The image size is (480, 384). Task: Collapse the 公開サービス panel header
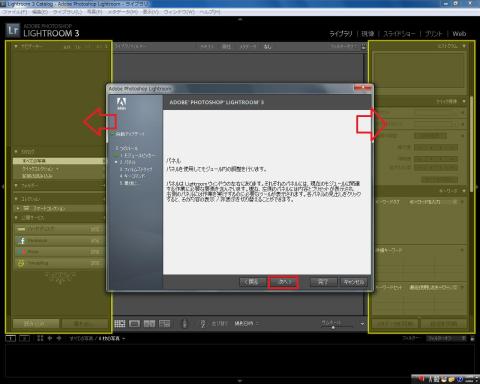click(16, 218)
